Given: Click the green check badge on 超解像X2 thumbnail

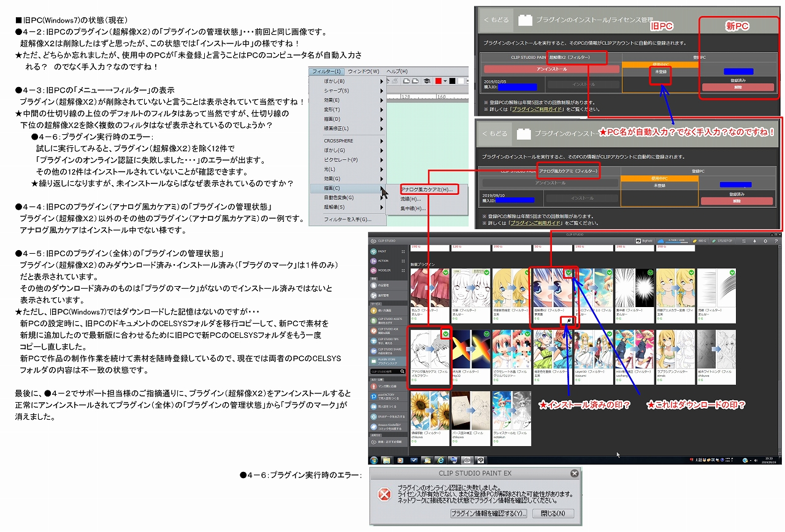Looking at the screenshot, I should tap(569, 273).
